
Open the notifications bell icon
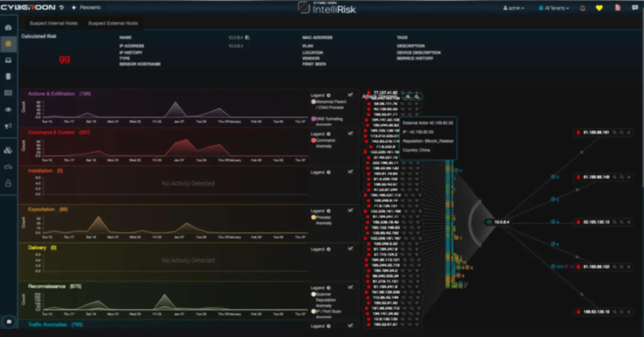(x=583, y=8)
